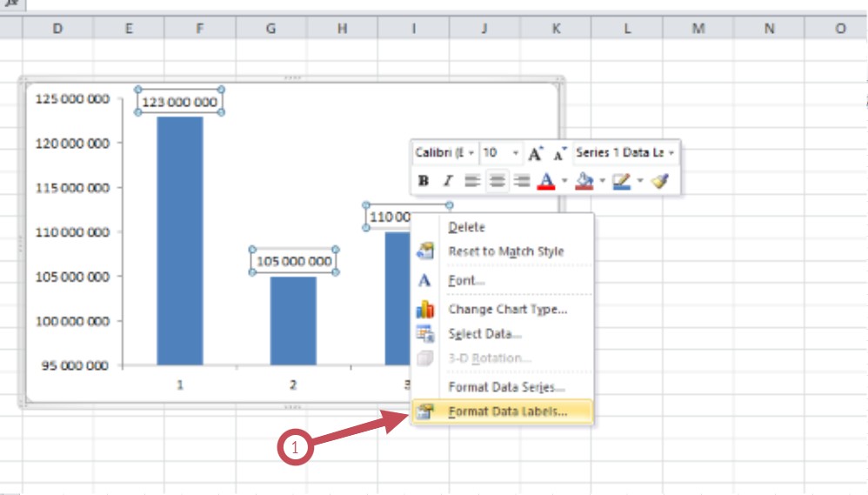Image resolution: width=868 pixels, height=495 pixels.
Task: Open Select Data from context menu
Action: [x=484, y=334]
